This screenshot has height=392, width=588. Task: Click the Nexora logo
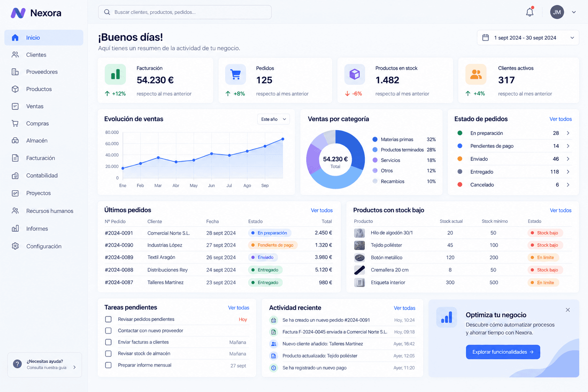click(x=36, y=13)
